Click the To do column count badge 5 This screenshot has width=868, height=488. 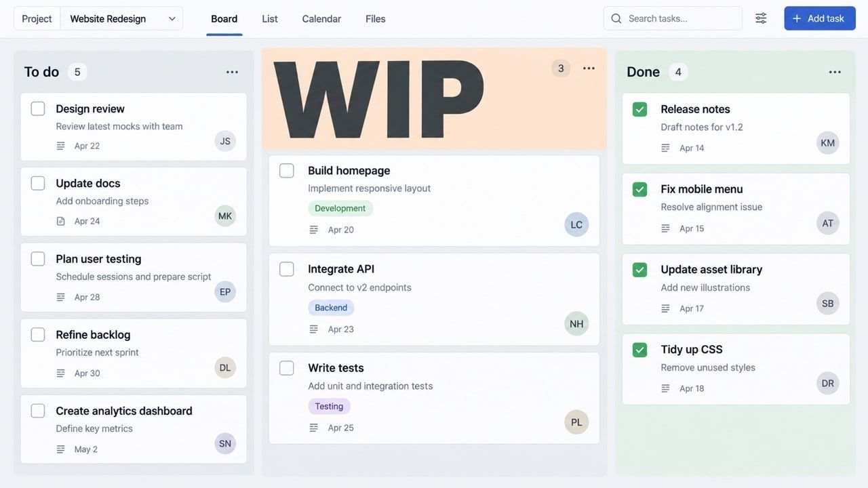(77, 72)
